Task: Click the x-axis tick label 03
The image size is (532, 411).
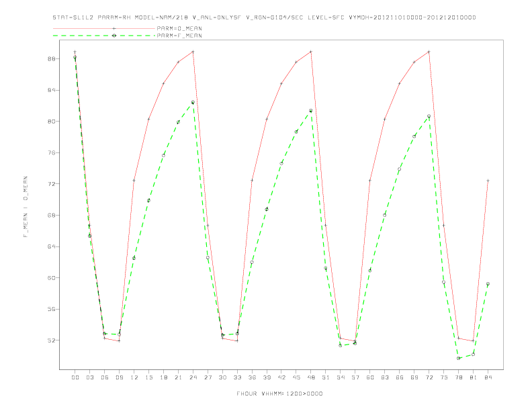Action: click(x=89, y=377)
